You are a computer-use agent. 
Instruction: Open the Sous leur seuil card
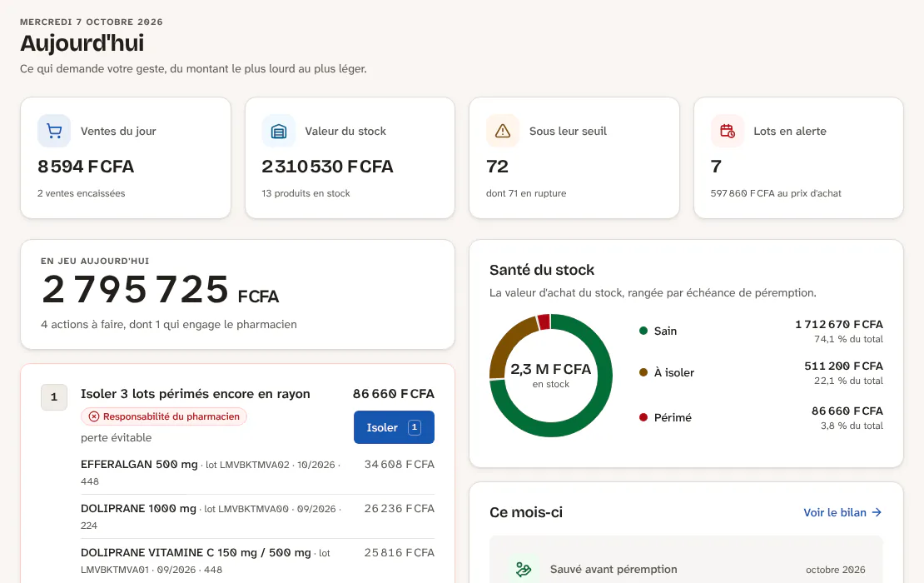574,158
